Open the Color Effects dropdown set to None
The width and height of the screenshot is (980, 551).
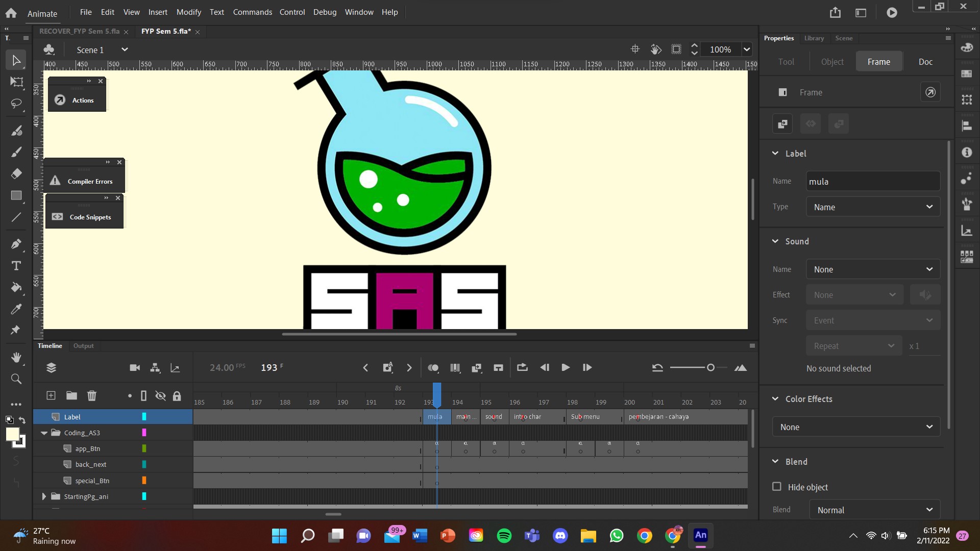(x=855, y=427)
